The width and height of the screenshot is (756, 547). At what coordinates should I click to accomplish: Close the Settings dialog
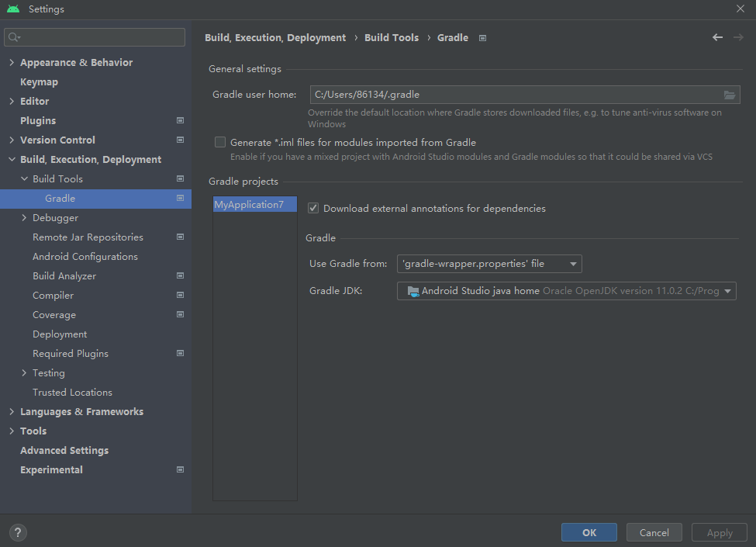point(740,9)
